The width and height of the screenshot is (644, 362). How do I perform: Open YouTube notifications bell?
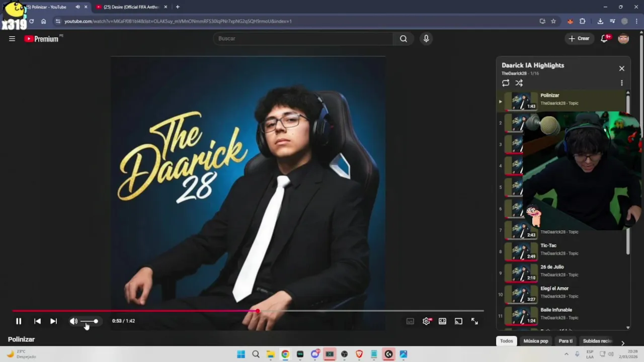[605, 39]
